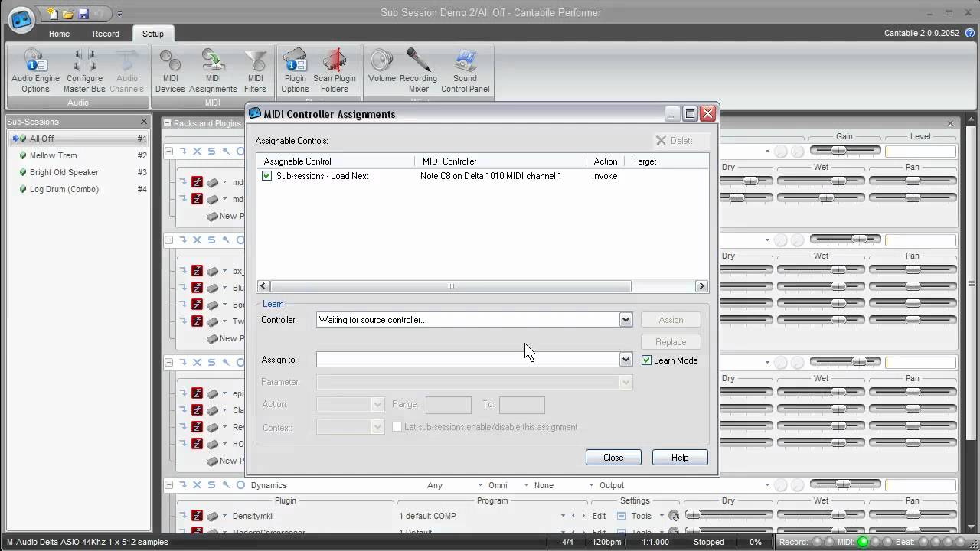Click the Help button in dialog
980x551 pixels.
[680, 458]
